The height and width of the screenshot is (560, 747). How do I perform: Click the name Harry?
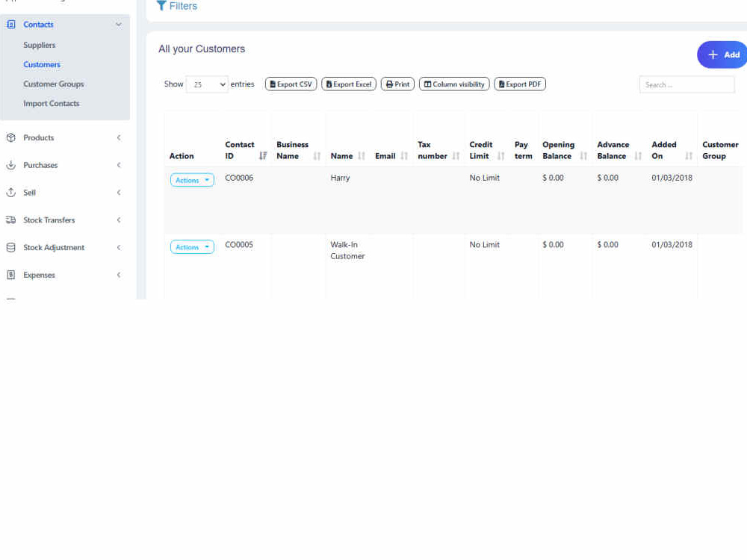340,178
